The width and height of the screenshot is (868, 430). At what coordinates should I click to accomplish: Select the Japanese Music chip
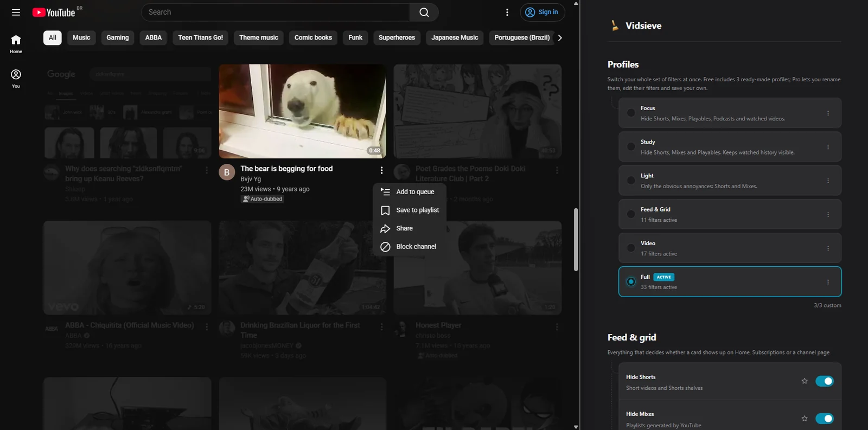tap(455, 37)
